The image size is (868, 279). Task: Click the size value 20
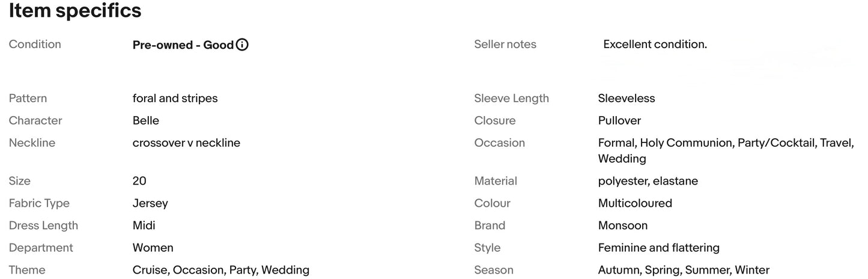click(x=139, y=181)
